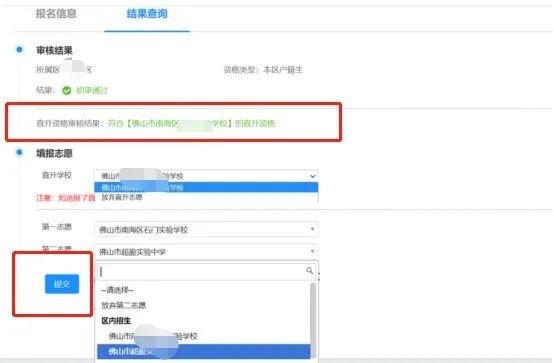Open the 第一志愿 dropdown with 石门实验学校
554x363 pixels.
coord(206,229)
